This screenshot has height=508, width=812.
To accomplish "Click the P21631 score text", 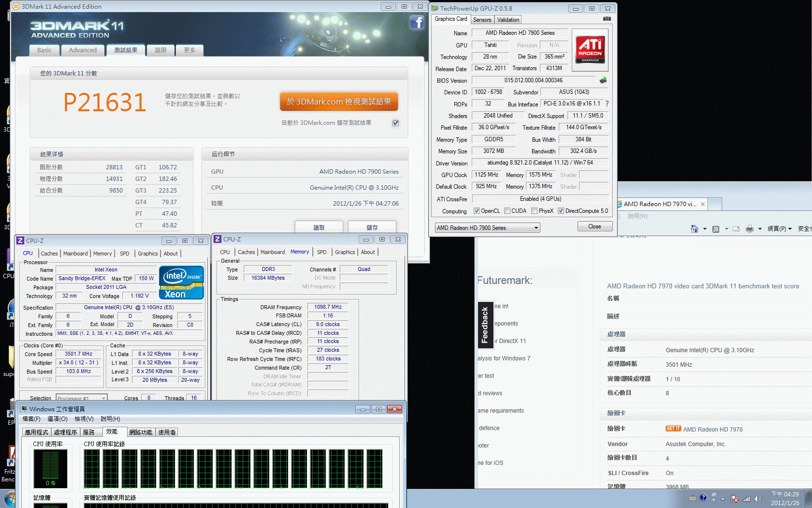I will coord(105,102).
